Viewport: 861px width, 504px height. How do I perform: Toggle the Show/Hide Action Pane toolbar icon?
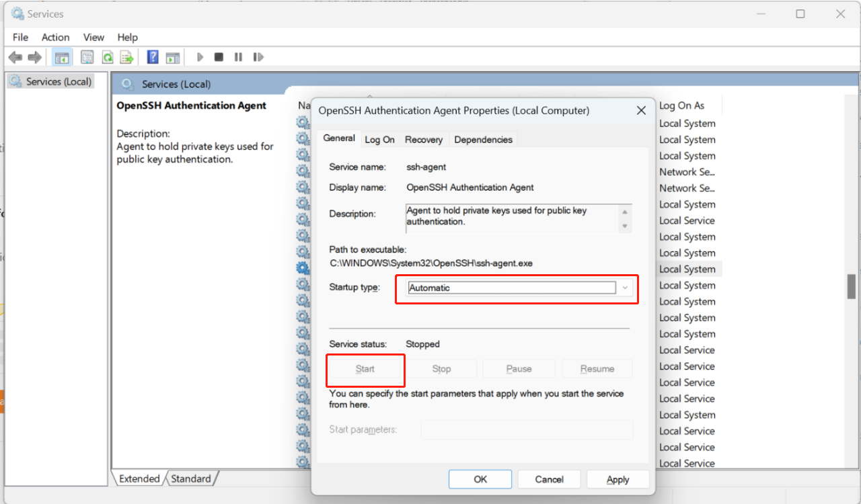click(x=173, y=57)
